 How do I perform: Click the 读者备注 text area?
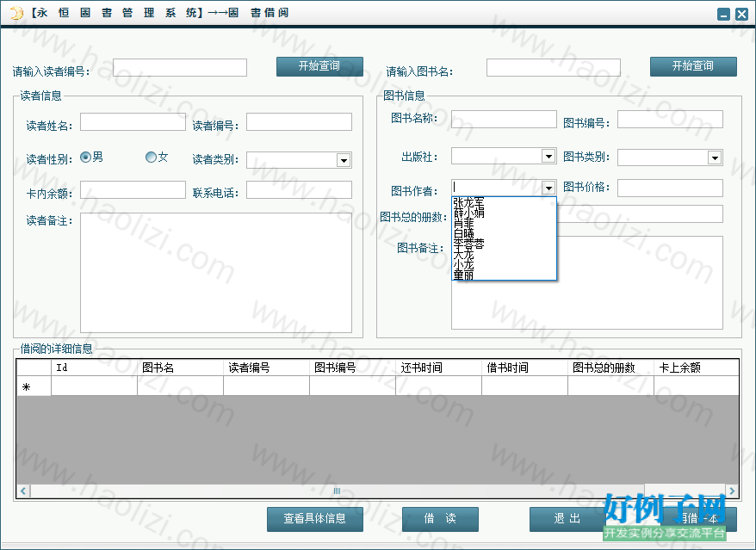216,273
